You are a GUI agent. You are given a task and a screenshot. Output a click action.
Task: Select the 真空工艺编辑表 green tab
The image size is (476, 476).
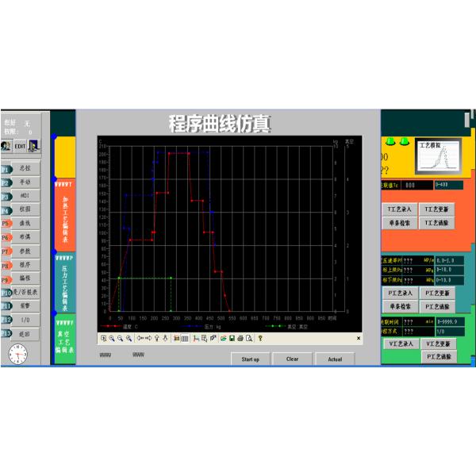64,340
